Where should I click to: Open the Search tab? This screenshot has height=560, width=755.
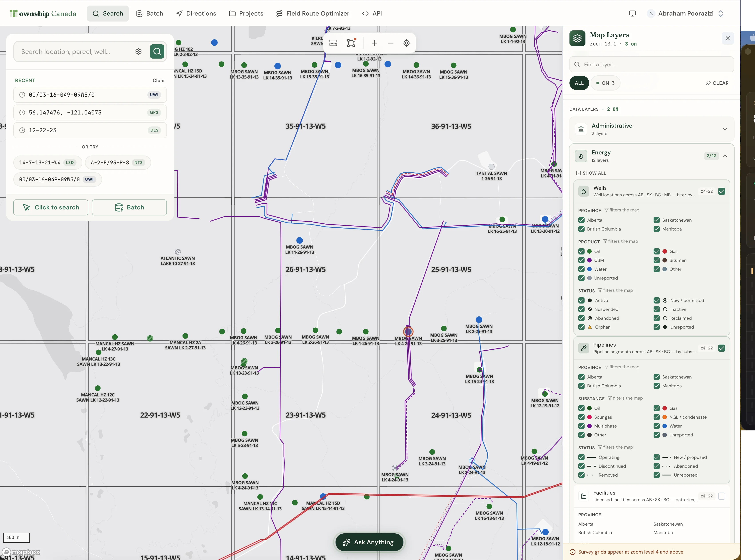(108, 14)
